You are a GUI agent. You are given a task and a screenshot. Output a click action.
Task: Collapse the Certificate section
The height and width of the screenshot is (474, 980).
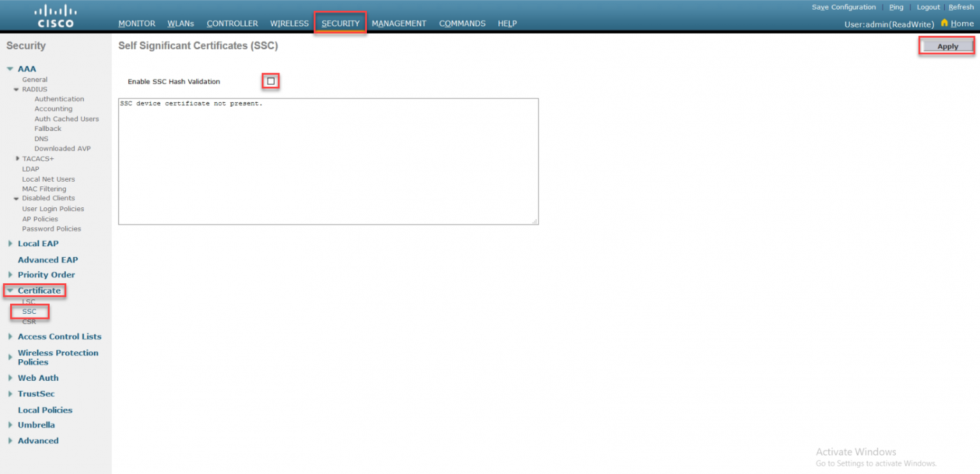[x=10, y=290]
